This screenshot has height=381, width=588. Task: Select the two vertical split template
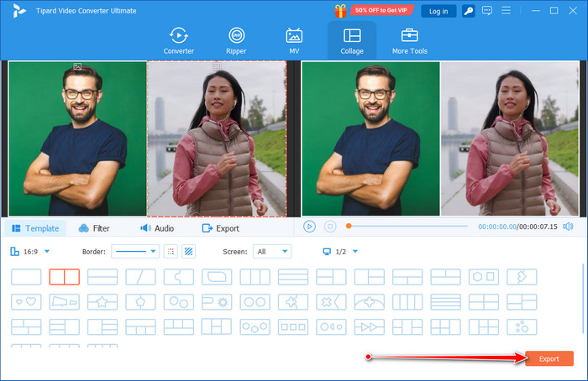[x=65, y=277]
